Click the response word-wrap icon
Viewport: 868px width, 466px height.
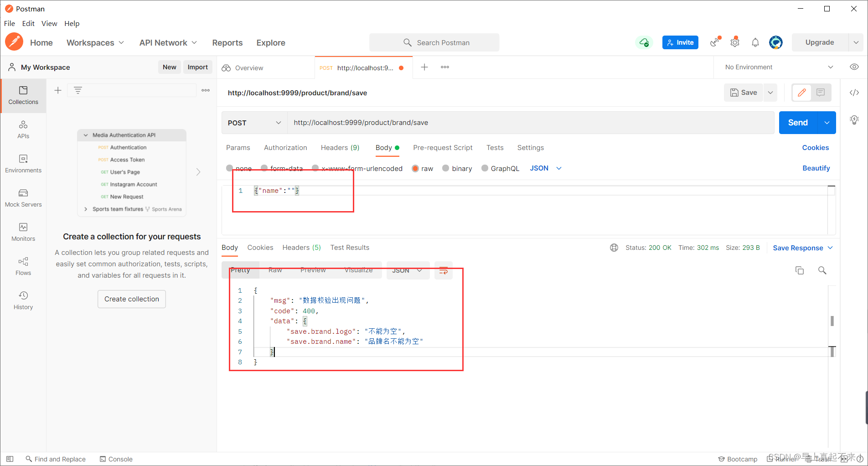tap(443, 270)
